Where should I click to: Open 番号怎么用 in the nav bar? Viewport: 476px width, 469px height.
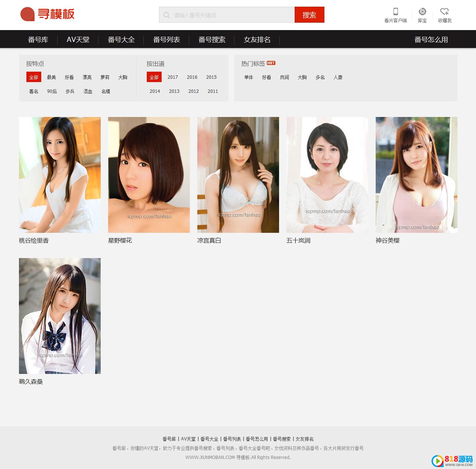tap(431, 39)
